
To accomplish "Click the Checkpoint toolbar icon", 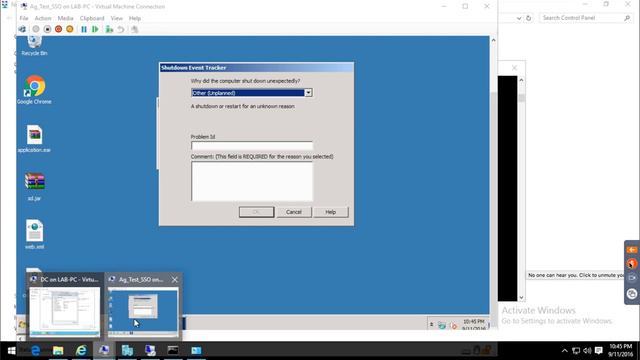I will [x=109, y=29].
